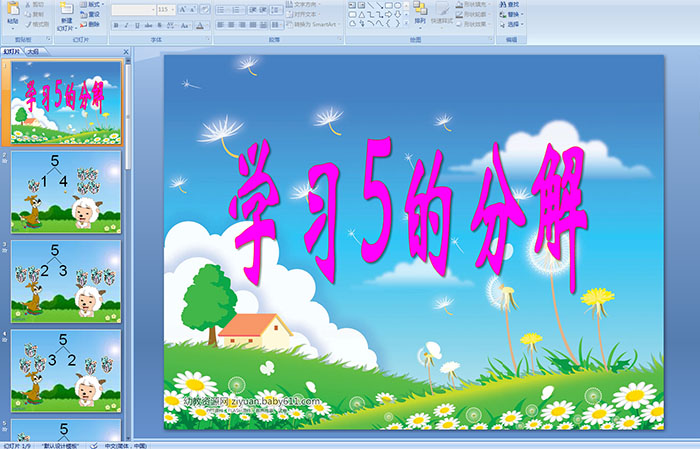Delete the slide with 删除 button
The height and width of the screenshot is (449, 700).
90,24
